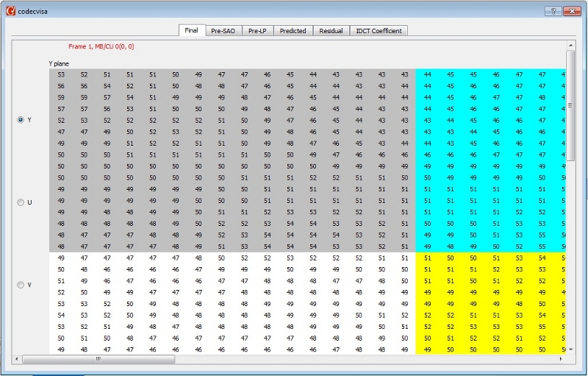
Task: Open the Pre-SAO tab
Action: coord(223,31)
